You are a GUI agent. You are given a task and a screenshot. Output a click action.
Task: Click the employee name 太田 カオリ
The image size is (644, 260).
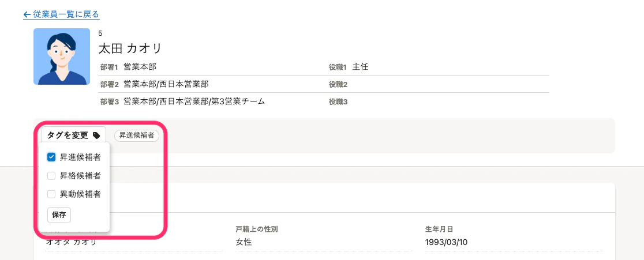tap(130, 49)
